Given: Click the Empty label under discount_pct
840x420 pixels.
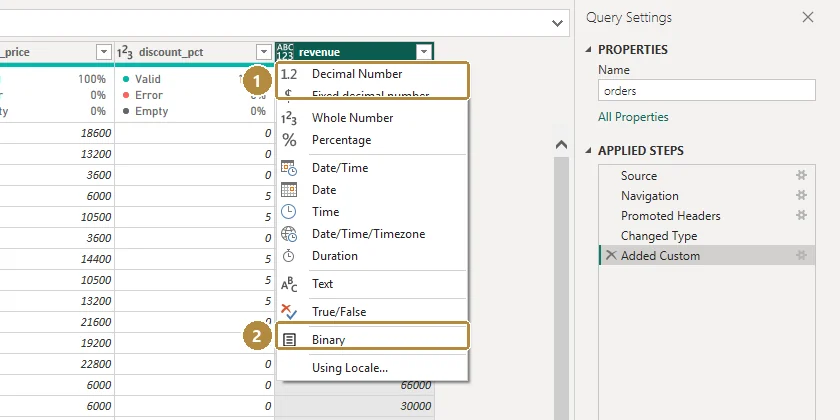Looking at the screenshot, I should (x=152, y=111).
